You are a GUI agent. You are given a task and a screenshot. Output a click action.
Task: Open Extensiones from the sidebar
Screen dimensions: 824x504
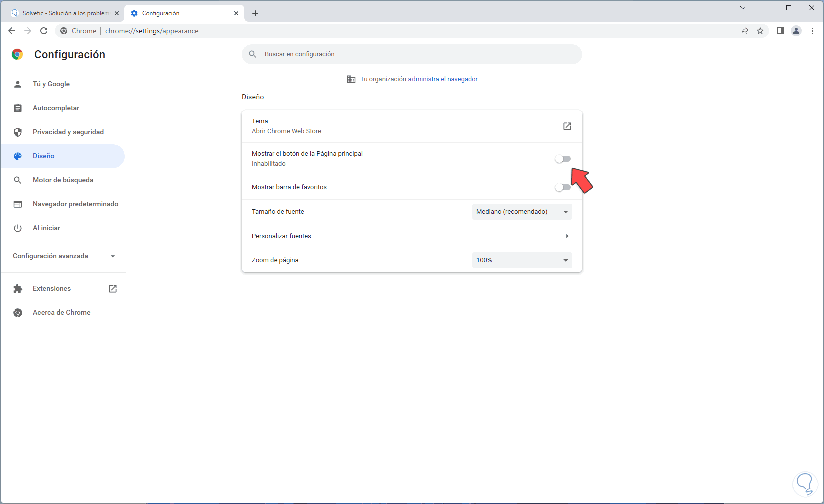click(52, 289)
